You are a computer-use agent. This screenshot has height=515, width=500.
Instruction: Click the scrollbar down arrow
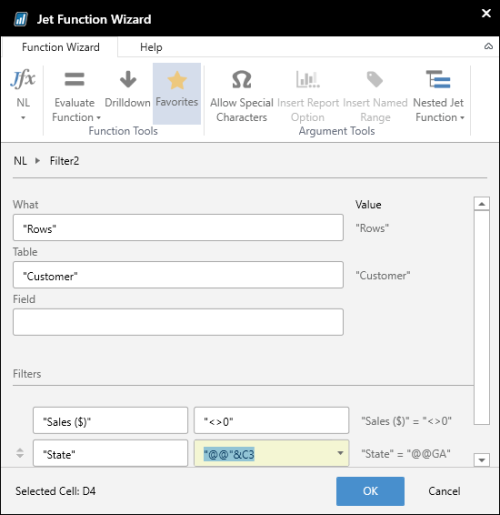pos(482,460)
